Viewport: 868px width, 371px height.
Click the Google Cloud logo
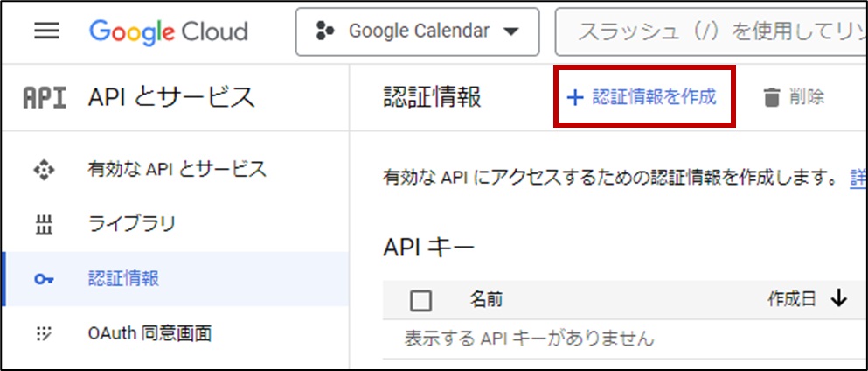tap(168, 32)
